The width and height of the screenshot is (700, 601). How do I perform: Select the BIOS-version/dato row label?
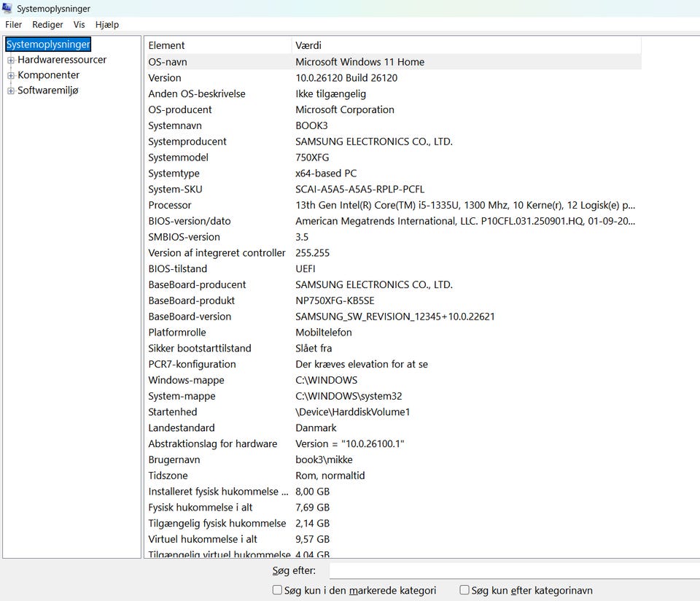tap(190, 221)
